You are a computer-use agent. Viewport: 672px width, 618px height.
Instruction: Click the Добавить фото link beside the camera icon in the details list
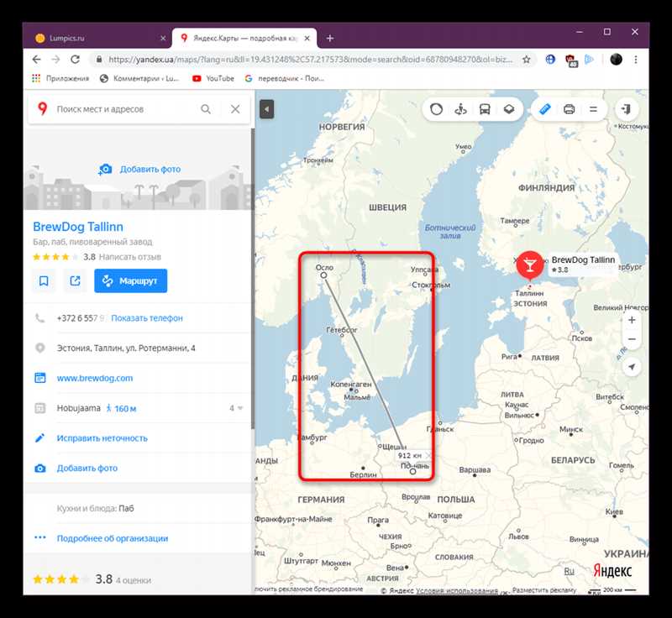click(x=87, y=468)
